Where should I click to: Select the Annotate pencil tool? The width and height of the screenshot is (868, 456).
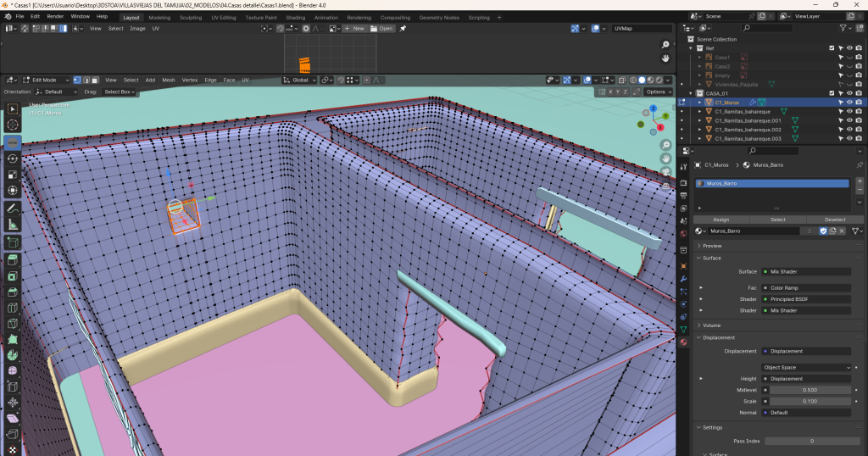tap(13, 208)
